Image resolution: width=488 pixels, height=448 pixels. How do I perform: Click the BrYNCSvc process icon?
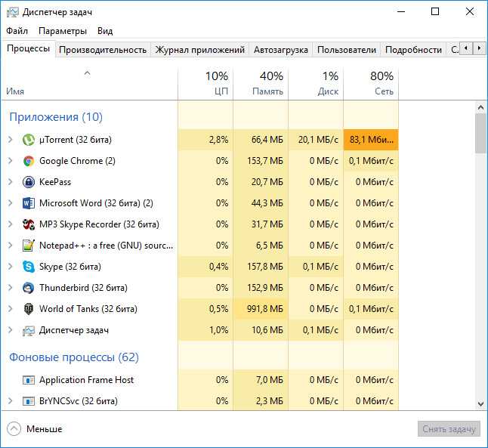coord(29,401)
